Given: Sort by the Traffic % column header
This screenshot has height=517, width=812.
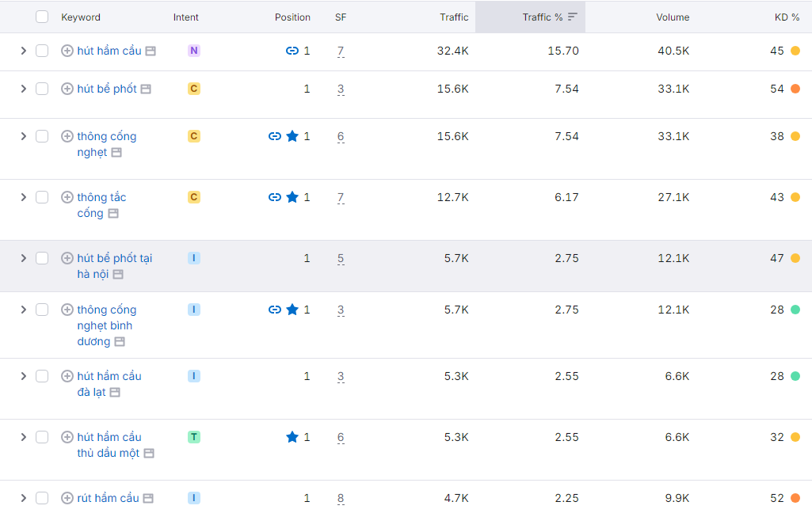Looking at the screenshot, I should pos(543,17).
